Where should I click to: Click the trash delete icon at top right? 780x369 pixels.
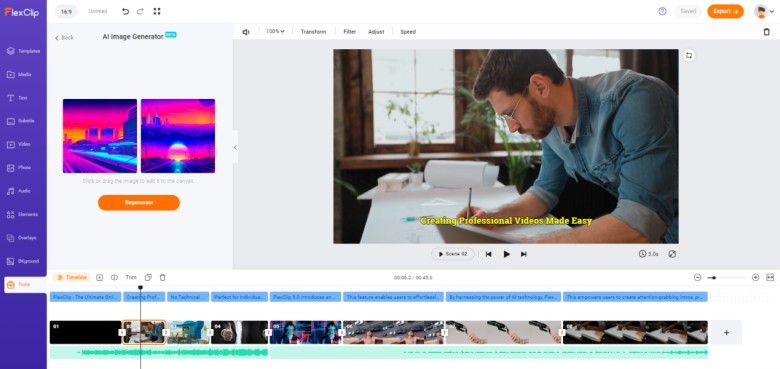pyautogui.click(x=766, y=31)
